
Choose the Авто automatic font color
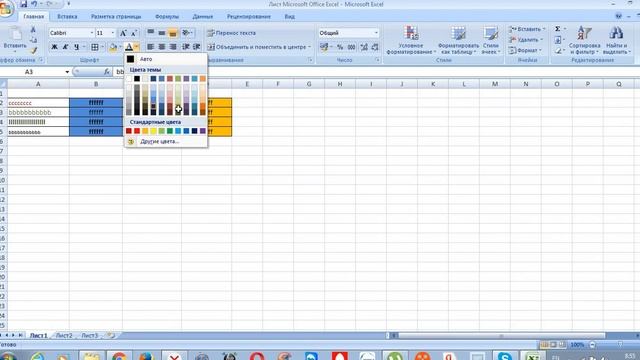click(x=165, y=59)
